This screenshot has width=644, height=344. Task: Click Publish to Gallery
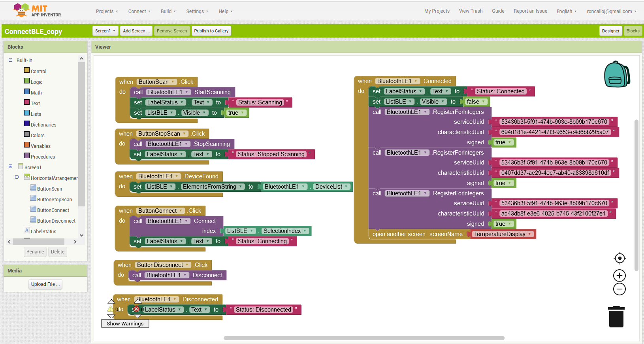point(211,31)
